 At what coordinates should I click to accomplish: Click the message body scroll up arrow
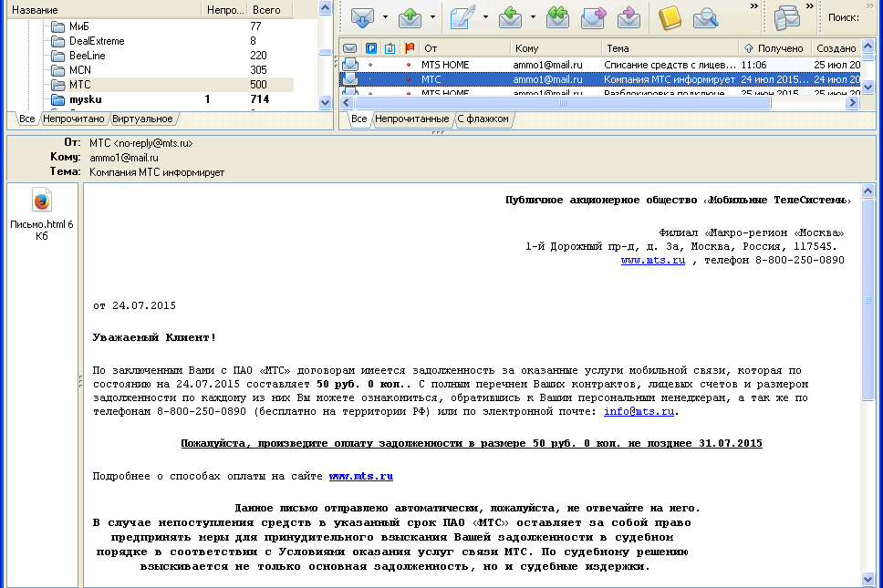pos(867,191)
